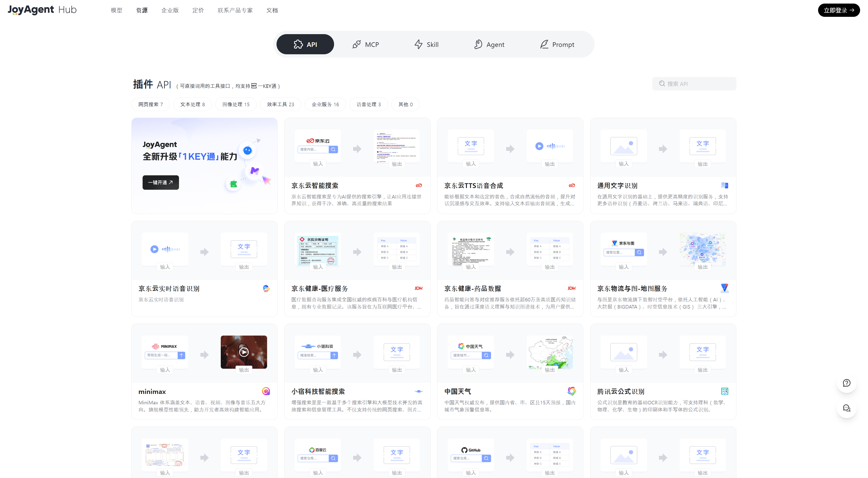Click the 京东云 logo icon beside 京东云TTS语音合成
This screenshot has width=868, height=478.
(x=572, y=185)
